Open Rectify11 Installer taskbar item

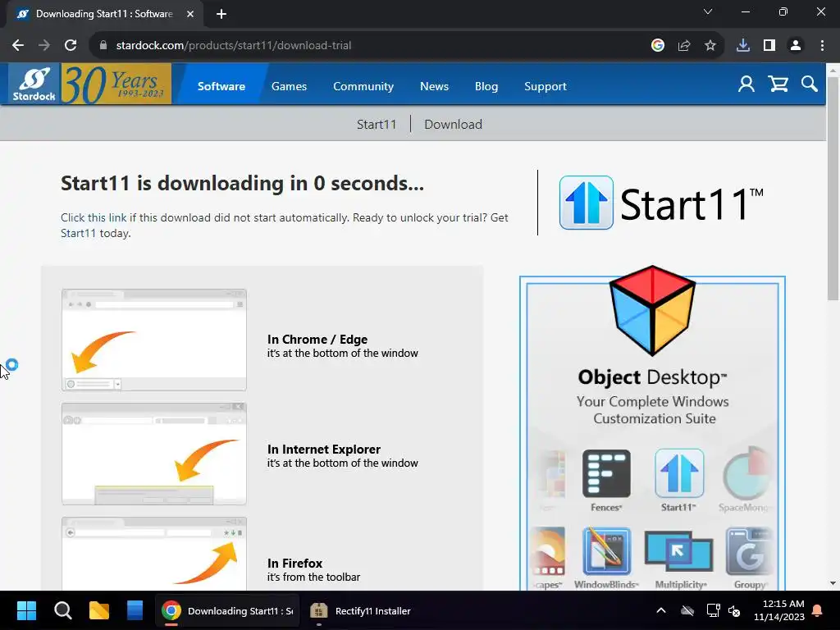(361, 610)
